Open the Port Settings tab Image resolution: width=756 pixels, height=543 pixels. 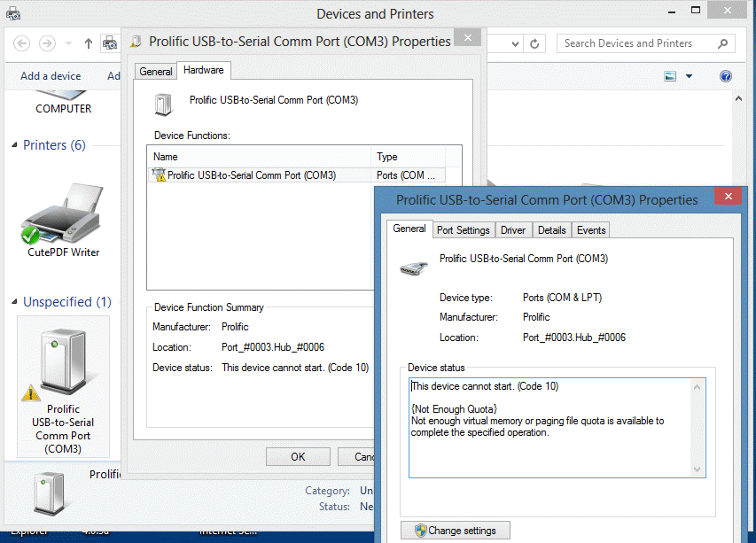point(464,230)
